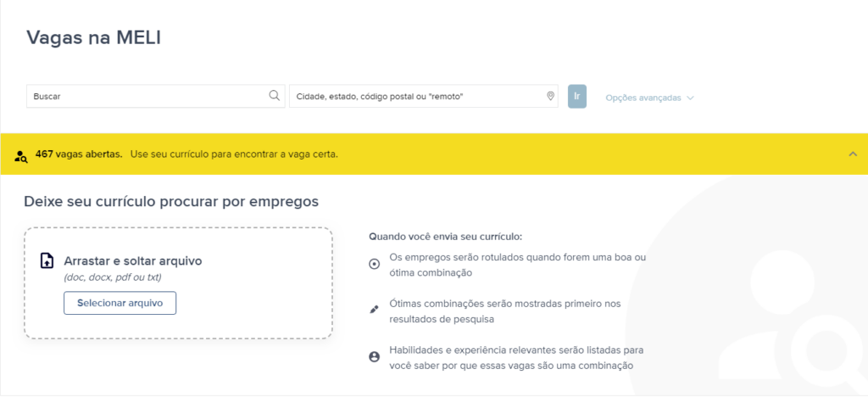Click 'Os empregos serão rotulados' description text
The width and height of the screenshot is (868, 403).
(518, 265)
